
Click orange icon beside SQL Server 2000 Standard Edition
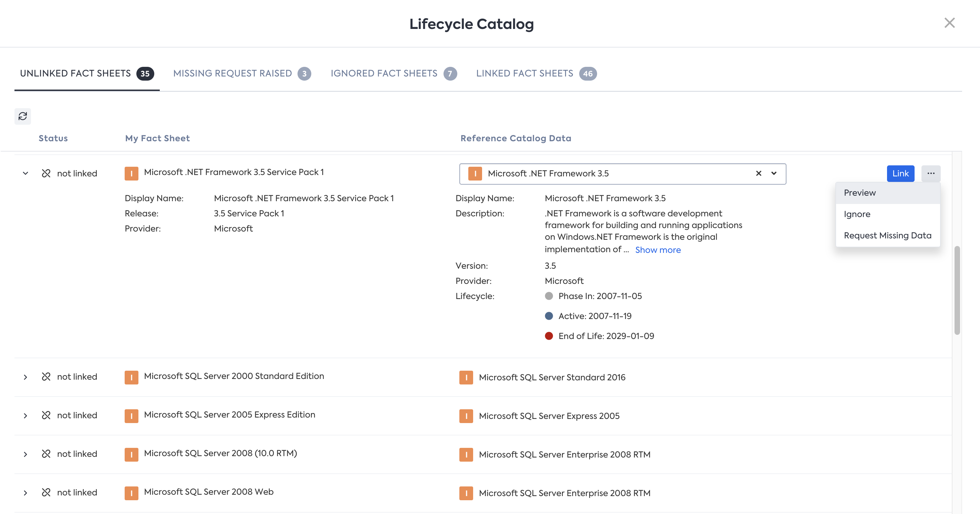132,377
